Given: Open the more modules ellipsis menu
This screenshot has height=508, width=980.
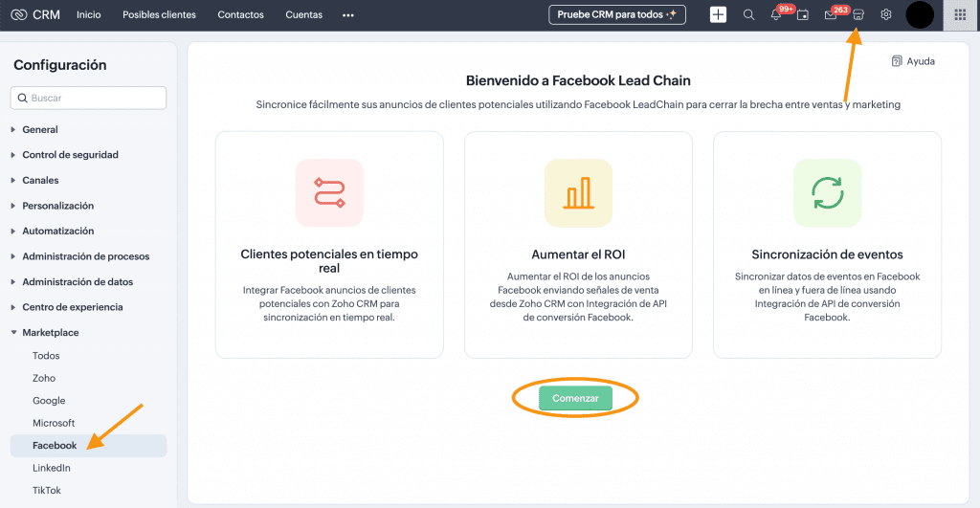Looking at the screenshot, I should pos(348,15).
